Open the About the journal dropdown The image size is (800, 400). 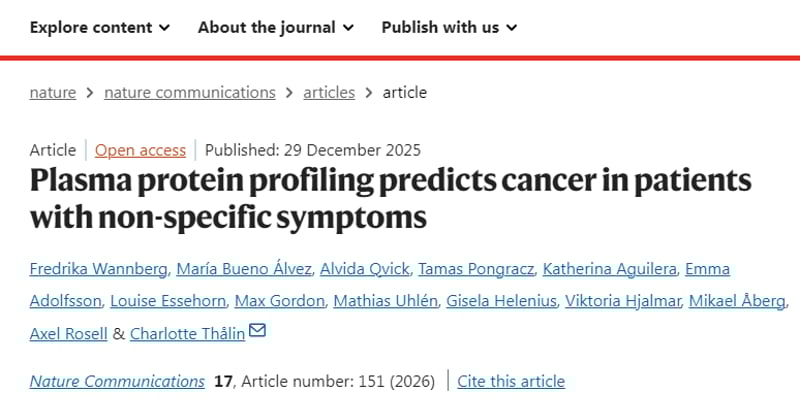click(275, 27)
